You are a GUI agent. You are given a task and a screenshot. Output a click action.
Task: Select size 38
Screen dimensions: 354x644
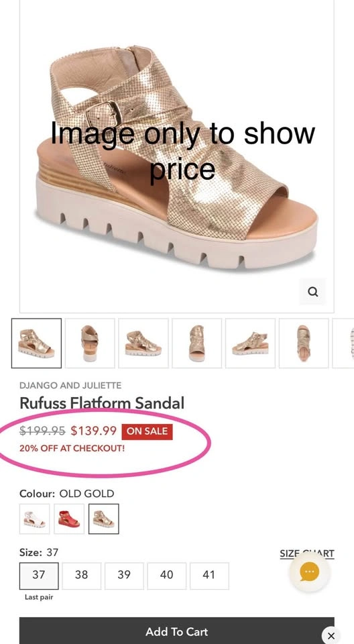point(81,576)
